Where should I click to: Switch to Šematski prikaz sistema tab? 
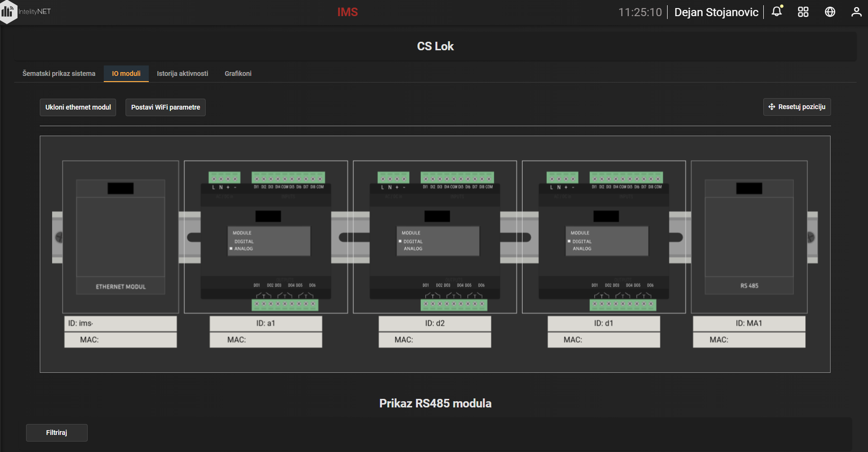point(59,74)
